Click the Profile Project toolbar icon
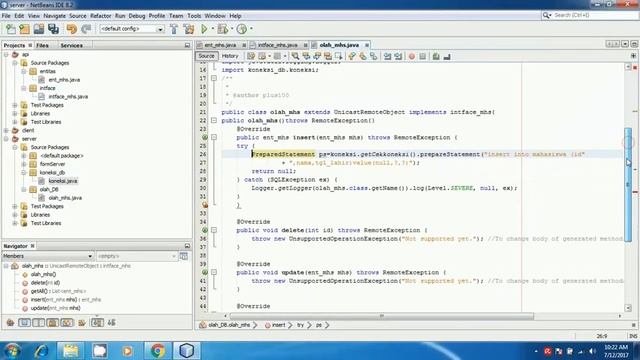 tap(242, 29)
